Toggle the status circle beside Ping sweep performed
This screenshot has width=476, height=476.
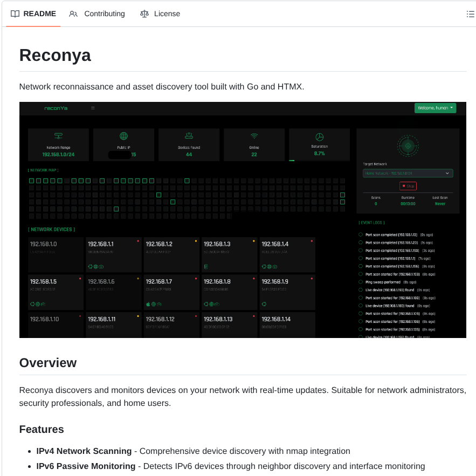click(x=360, y=282)
